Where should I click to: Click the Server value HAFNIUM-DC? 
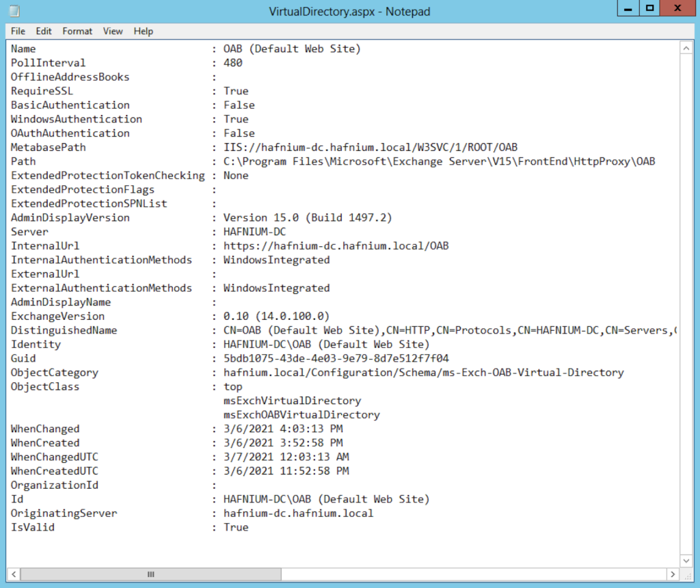pyautogui.click(x=254, y=232)
